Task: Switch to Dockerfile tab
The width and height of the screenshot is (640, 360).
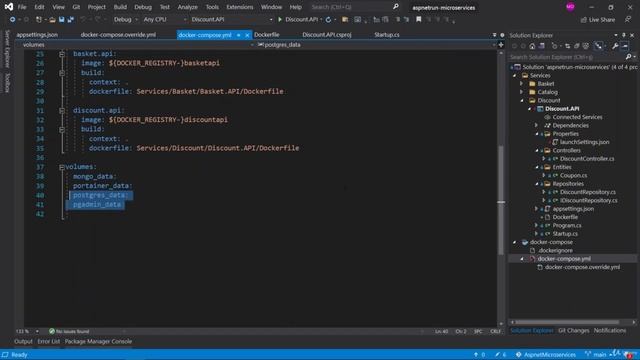Action: pos(267,35)
